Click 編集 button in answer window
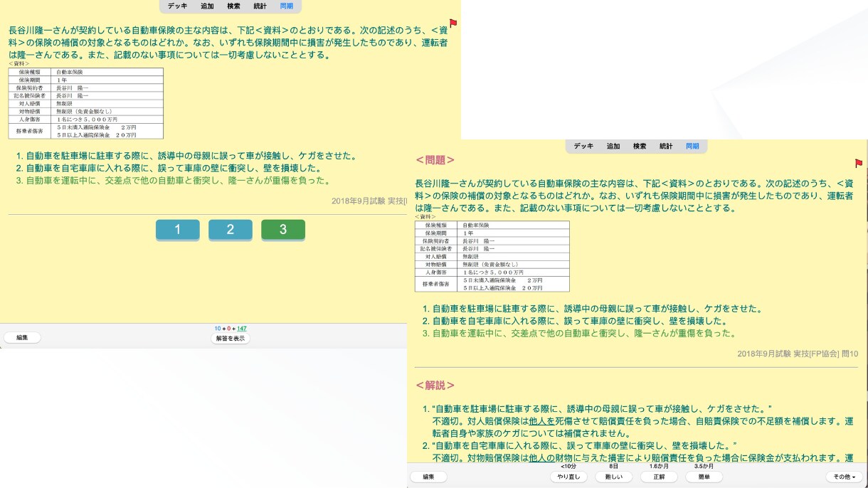868x488 pixels. (x=428, y=477)
